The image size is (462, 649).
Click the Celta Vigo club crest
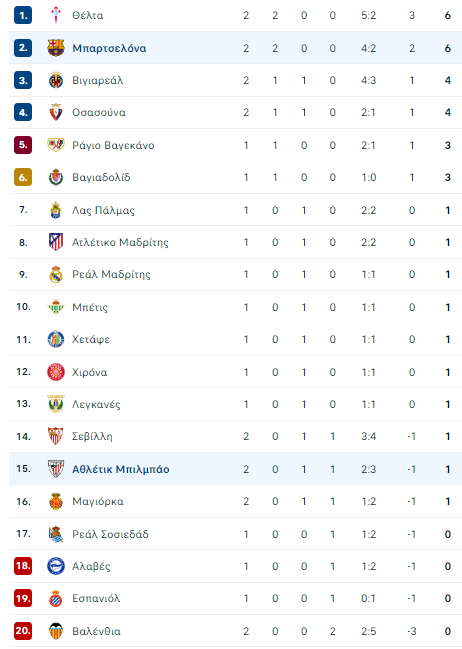(56, 15)
